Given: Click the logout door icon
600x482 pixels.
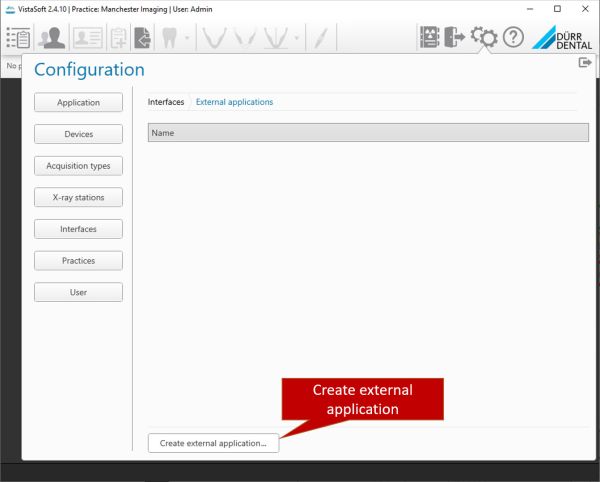Looking at the screenshot, I should (x=455, y=38).
